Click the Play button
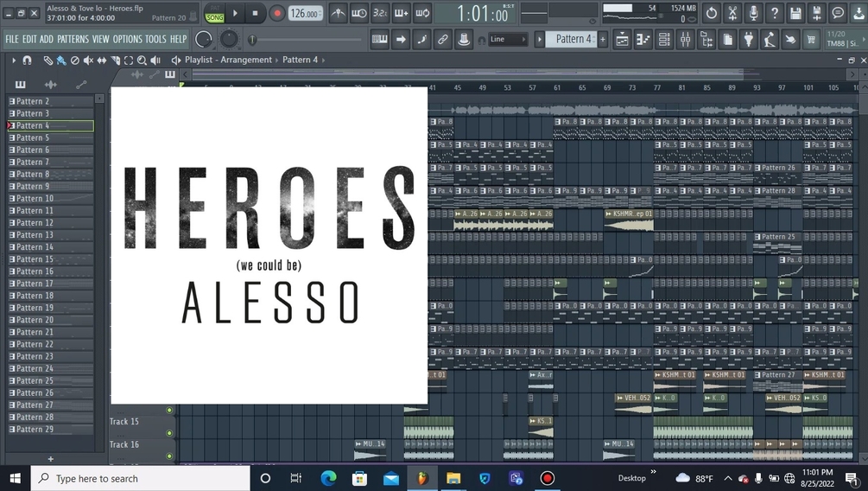The width and height of the screenshot is (868, 491). pyautogui.click(x=235, y=13)
